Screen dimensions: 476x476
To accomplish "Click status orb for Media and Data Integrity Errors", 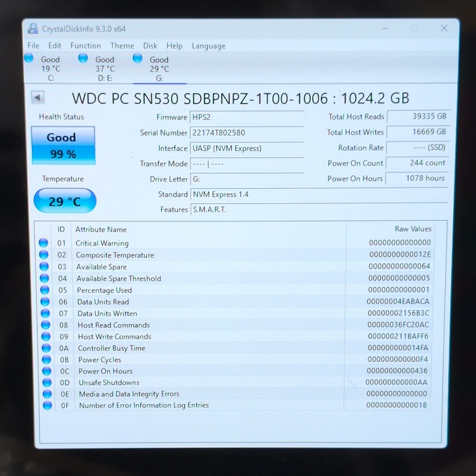I will point(47,394).
